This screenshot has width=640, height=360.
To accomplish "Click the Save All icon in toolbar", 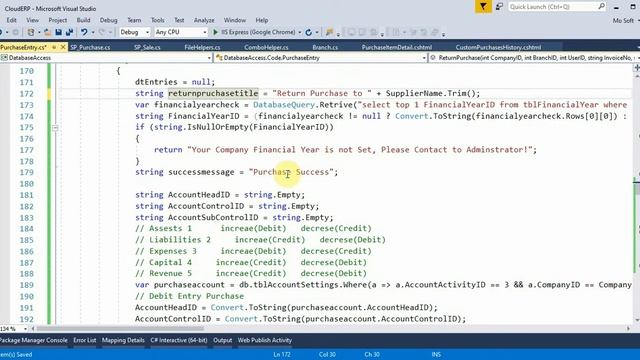I will point(69,32).
